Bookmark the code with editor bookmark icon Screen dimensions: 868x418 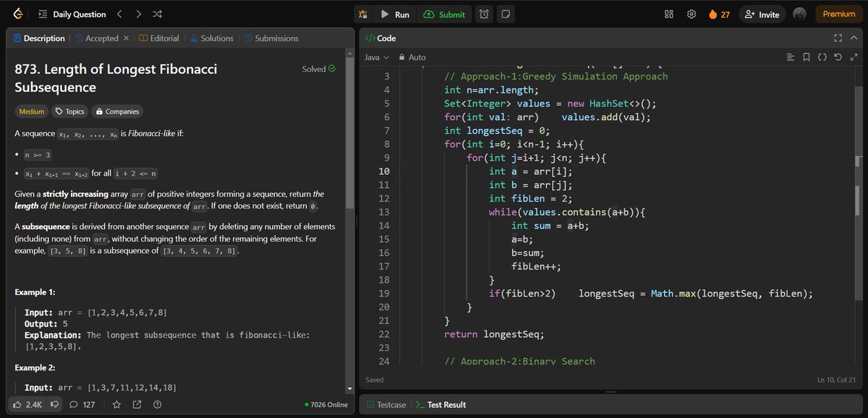click(807, 57)
